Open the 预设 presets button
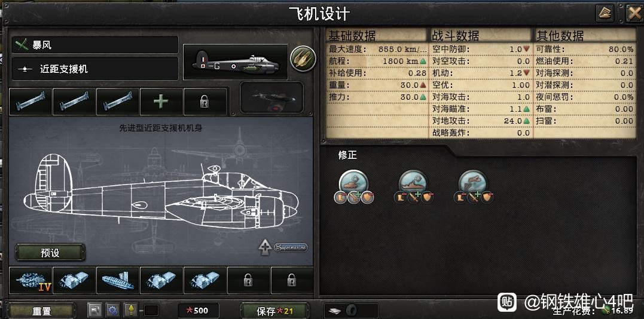 50,253
